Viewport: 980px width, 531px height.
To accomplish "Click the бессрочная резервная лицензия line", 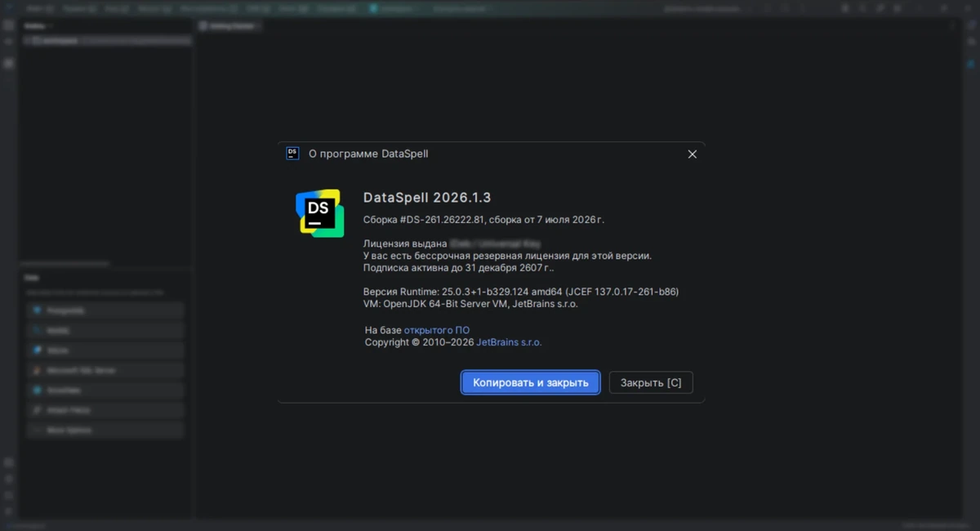I will coord(507,256).
